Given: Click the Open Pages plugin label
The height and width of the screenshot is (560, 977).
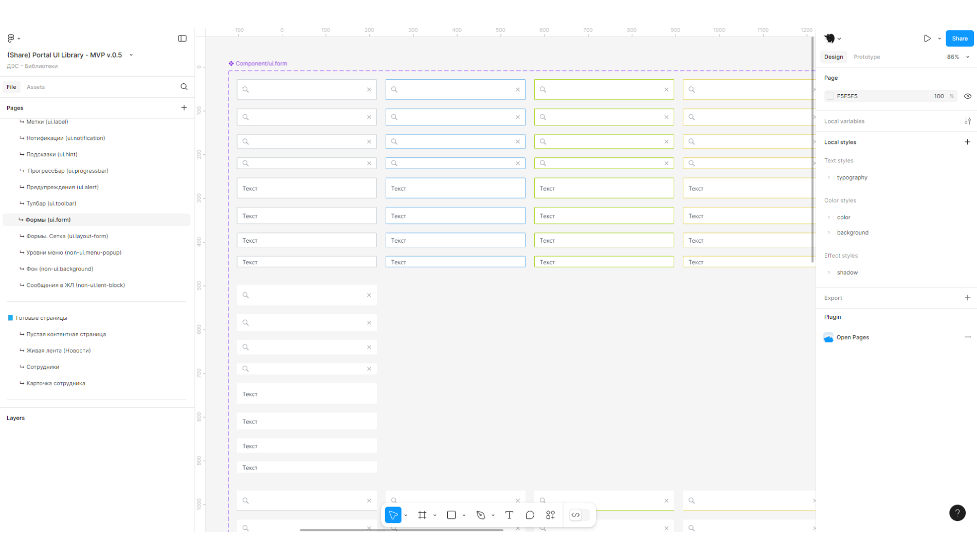Looking at the screenshot, I should (x=853, y=337).
